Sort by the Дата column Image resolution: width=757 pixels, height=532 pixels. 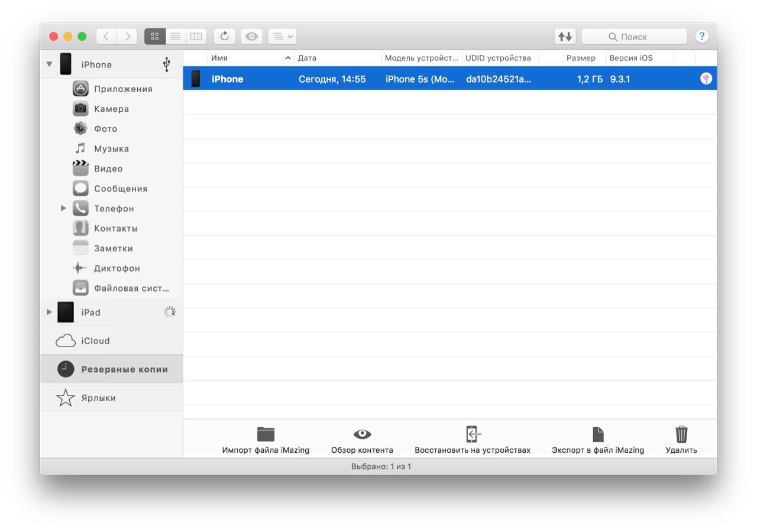[x=338, y=58]
